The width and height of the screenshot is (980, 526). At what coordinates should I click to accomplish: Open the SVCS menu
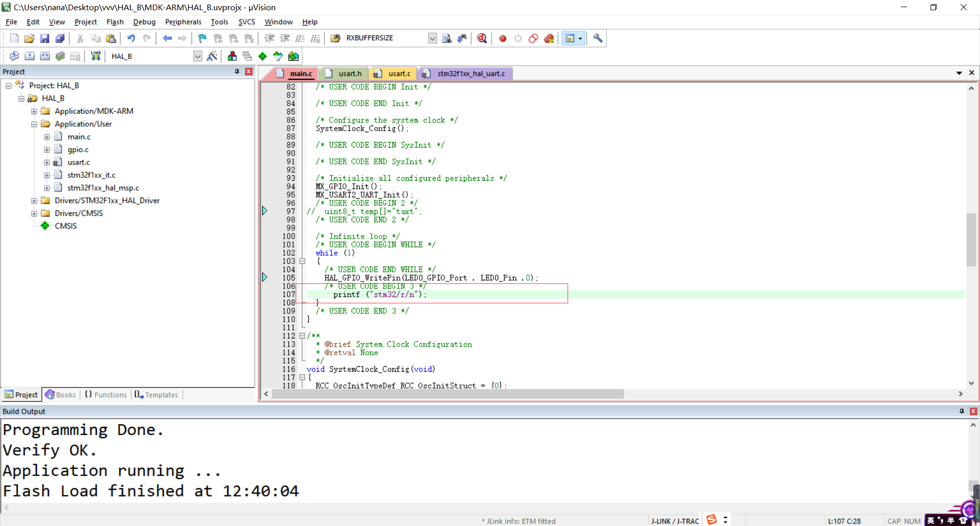click(247, 22)
